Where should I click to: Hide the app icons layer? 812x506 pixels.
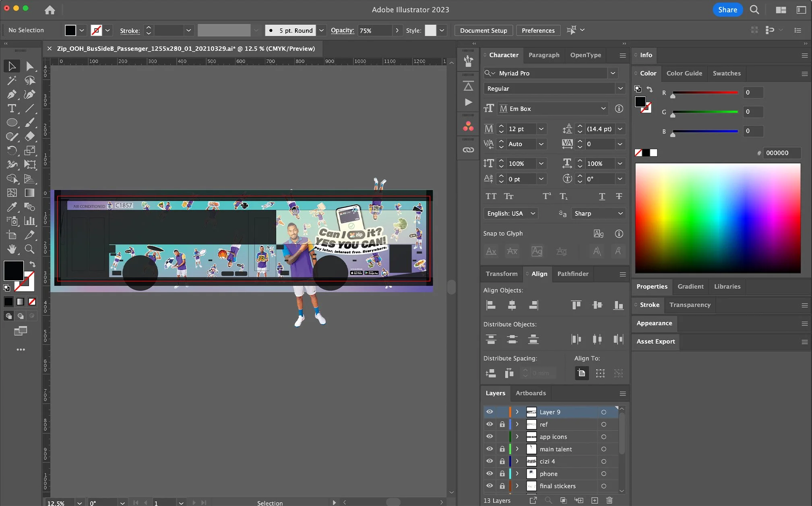(x=489, y=436)
